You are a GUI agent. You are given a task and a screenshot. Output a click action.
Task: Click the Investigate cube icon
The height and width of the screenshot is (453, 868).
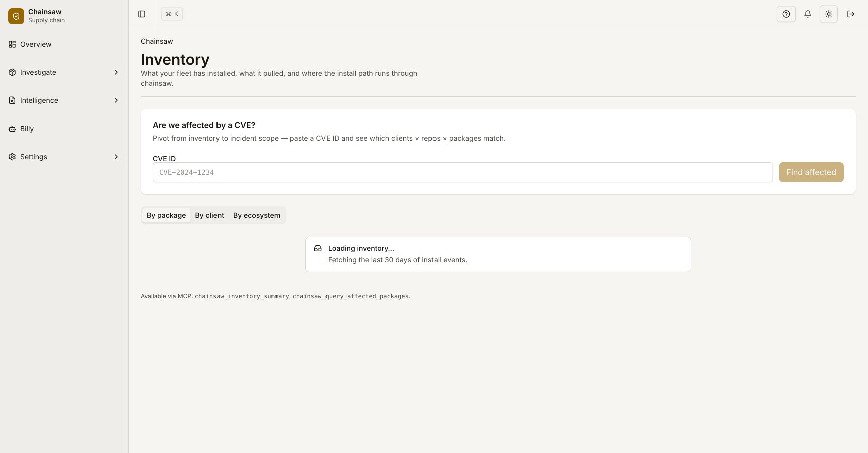tap(12, 72)
